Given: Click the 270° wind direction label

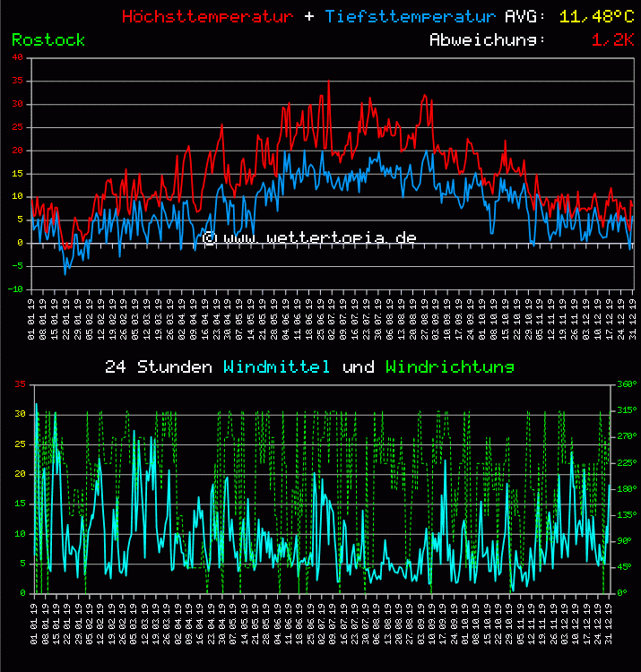Looking at the screenshot, I should click(627, 436).
